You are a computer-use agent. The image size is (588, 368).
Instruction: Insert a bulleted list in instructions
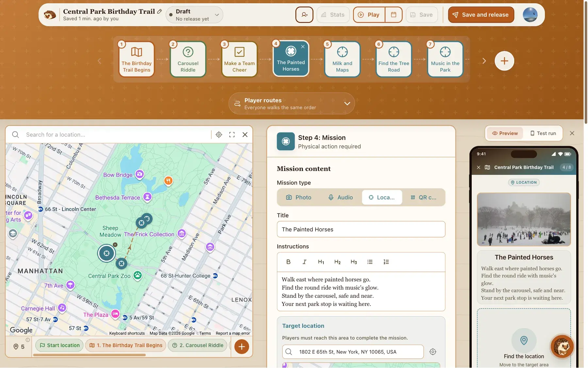coord(370,262)
